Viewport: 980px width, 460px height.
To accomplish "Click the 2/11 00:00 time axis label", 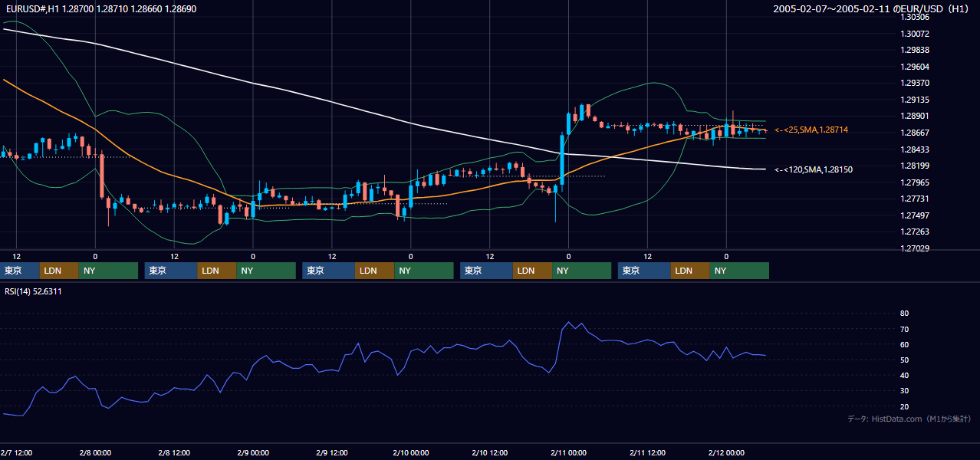I will pyautogui.click(x=568, y=452).
